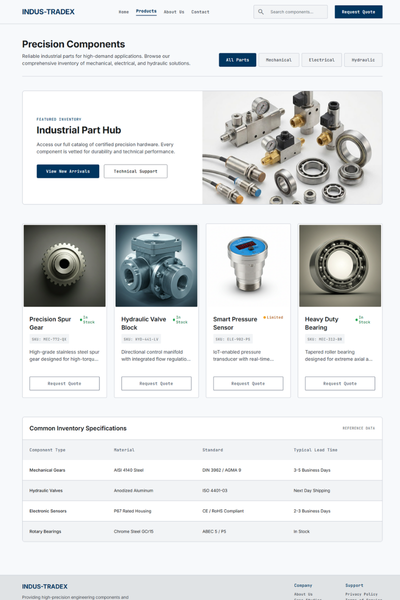This screenshot has height=600, width=400.
Task: Open the Contact nav item
Action: tap(200, 12)
